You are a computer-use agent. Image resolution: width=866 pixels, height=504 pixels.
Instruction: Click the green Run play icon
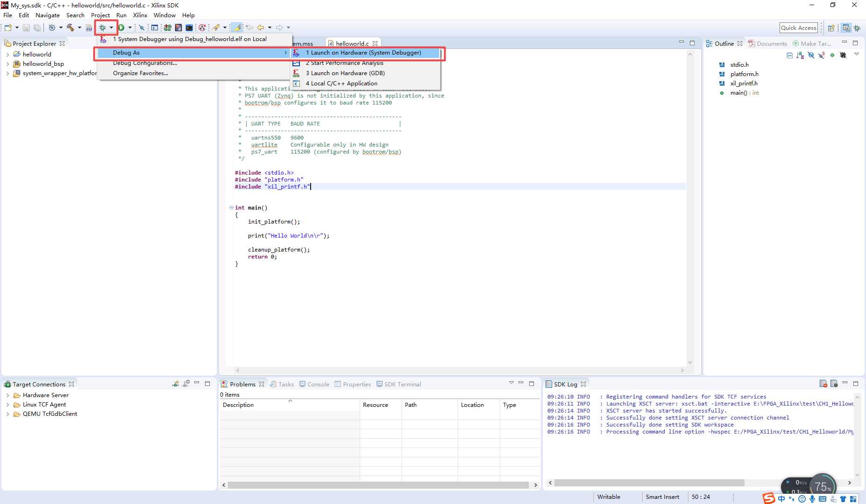[121, 28]
